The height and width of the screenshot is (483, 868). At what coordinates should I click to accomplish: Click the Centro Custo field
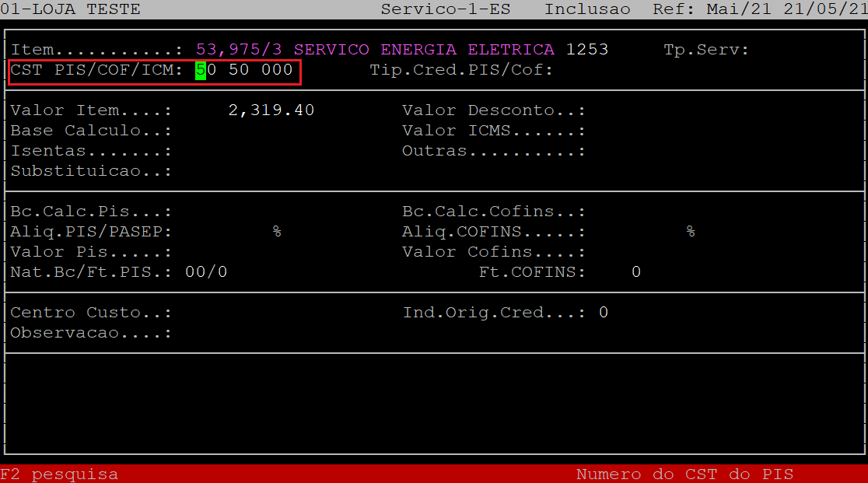[233, 313]
